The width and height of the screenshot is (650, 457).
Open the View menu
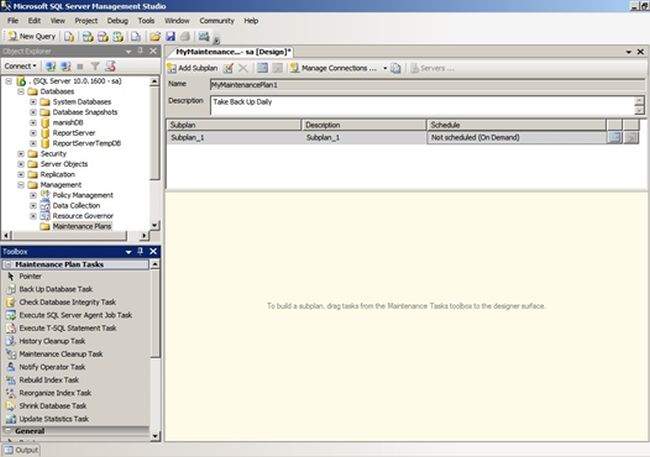point(58,21)
